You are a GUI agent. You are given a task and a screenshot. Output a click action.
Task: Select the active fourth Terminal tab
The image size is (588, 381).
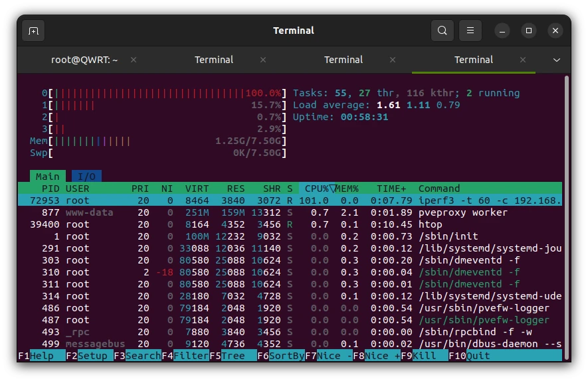pos(474,60)
